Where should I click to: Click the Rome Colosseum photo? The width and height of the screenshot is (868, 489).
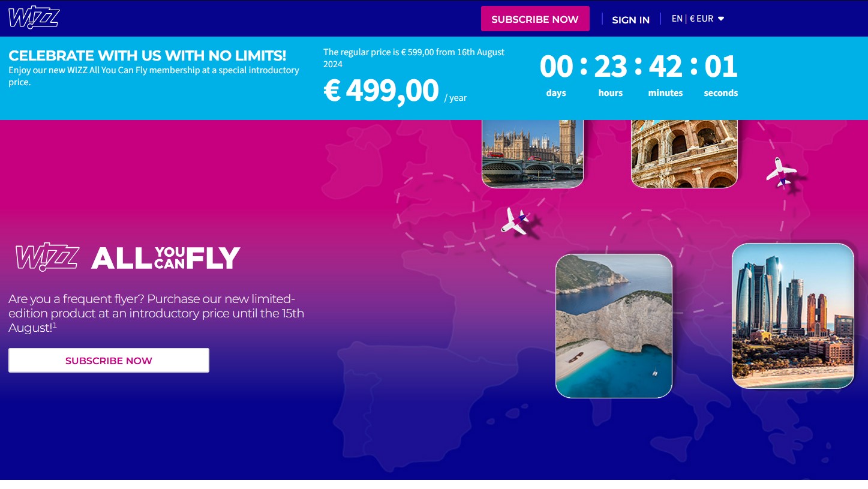(x=684, y=154)
